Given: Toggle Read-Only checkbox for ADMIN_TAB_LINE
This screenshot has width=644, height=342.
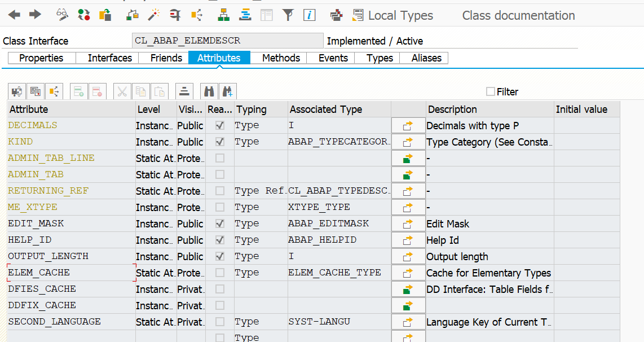Looking at the screenshot, I should pos(220,158).
